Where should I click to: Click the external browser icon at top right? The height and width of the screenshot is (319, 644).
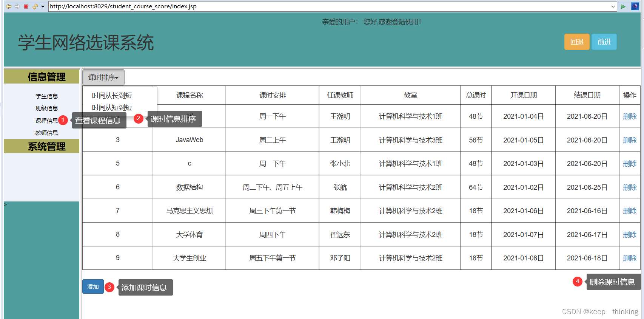pos(635,6)
